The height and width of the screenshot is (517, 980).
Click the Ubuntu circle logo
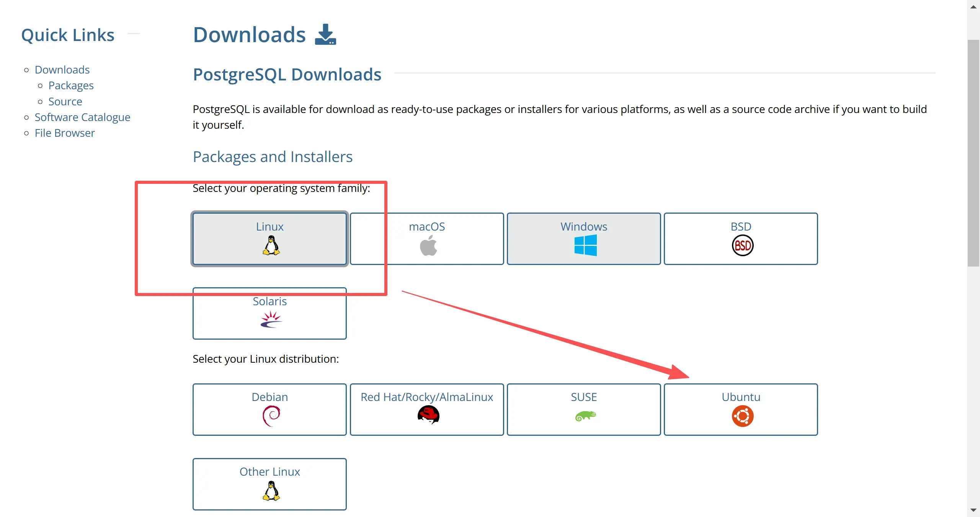[742, 416]
